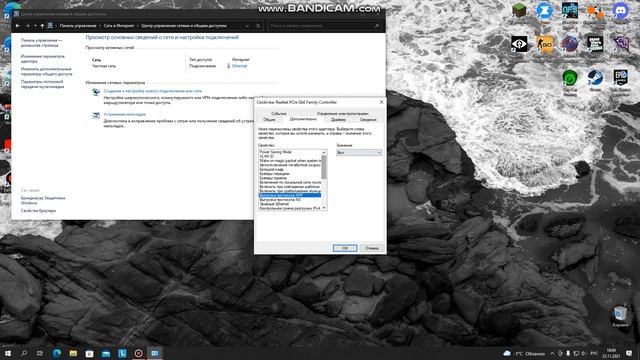Select 'Power Saving Mode' in property list

click(290, 152)
